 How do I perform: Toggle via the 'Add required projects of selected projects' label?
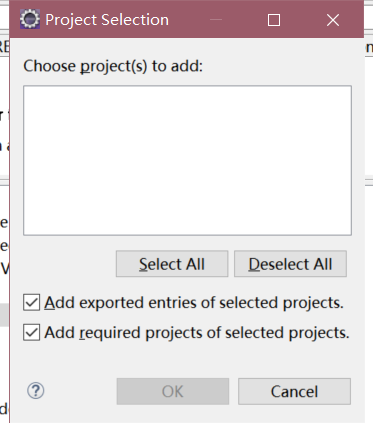pyautogui.click(x=197, y=333)
